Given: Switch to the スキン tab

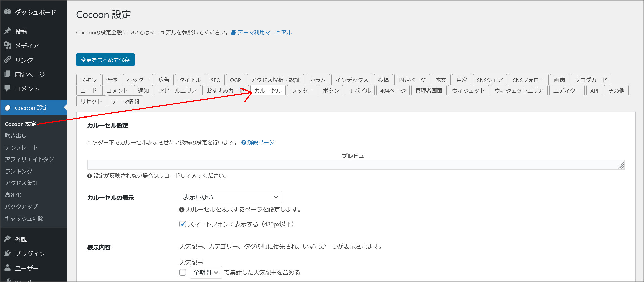Looking at the screenshot, I should [x=89, y=80].
